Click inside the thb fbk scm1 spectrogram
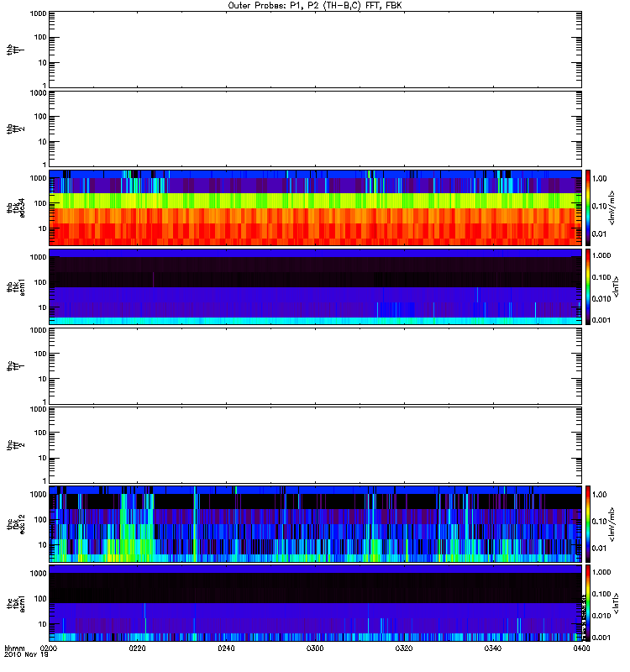Viewport: 630px width, 672px height. coord(316,286)
